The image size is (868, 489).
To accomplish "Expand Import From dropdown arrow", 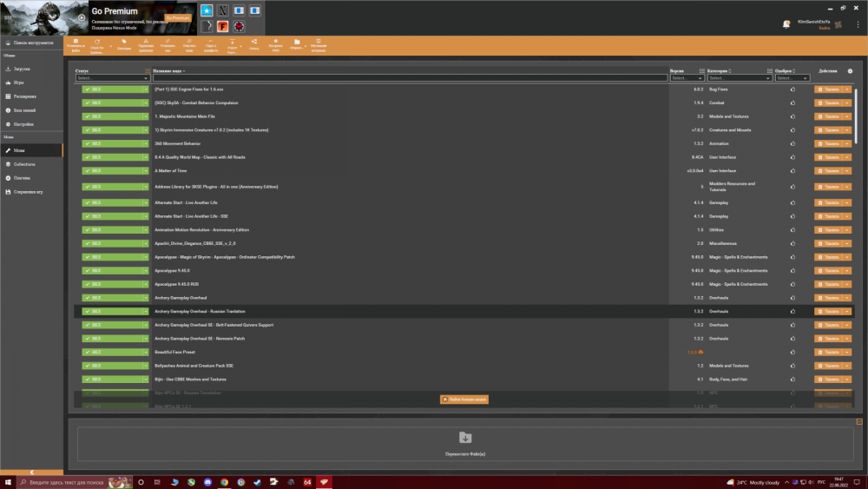I will point(240,47).
